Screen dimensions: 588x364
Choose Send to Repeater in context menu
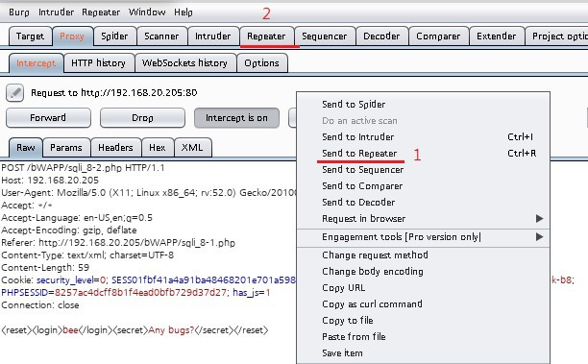[424, 154]
